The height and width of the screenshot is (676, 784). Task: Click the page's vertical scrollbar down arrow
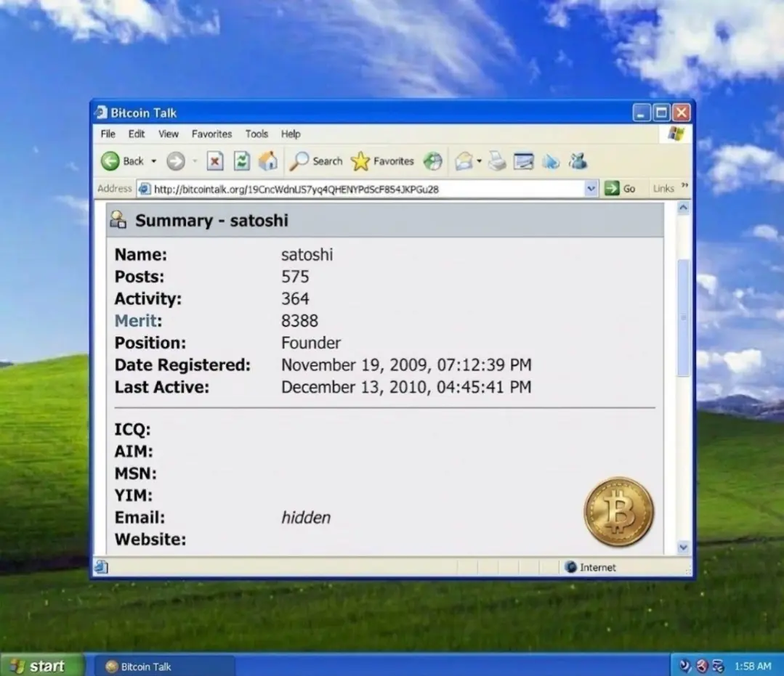(683, 547)
